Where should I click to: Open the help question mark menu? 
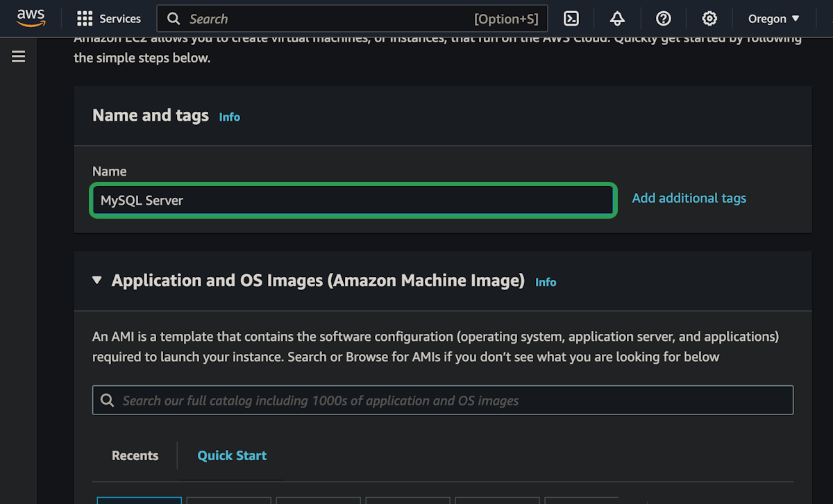664,19
